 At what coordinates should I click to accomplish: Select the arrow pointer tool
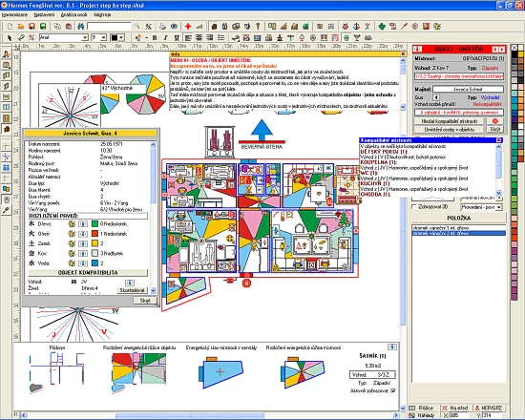click(10, 37)
